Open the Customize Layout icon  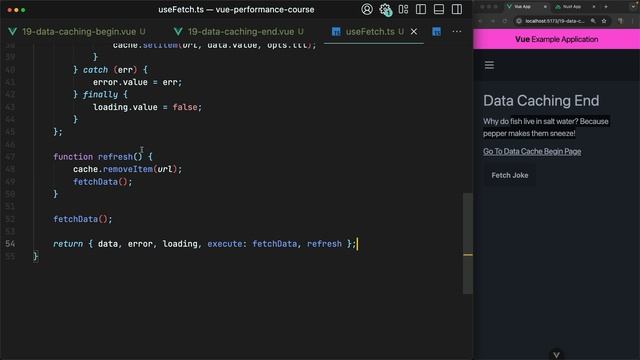pos(403,9)
